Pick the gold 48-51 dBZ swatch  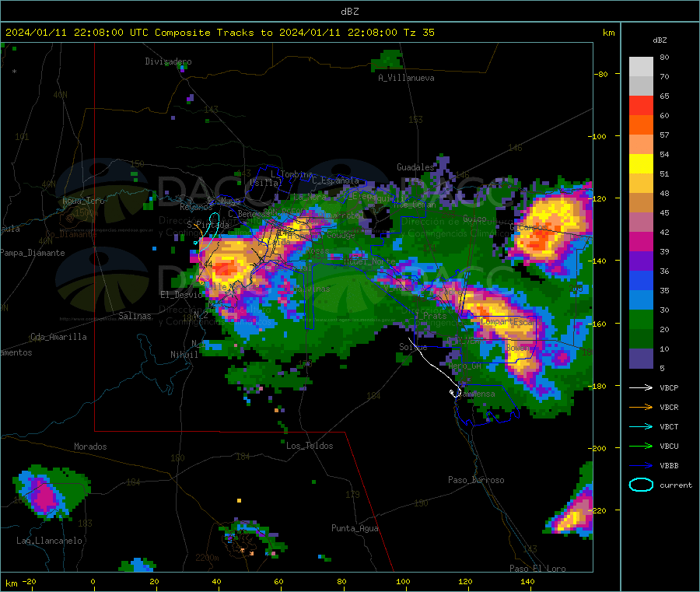pos(641,183)
